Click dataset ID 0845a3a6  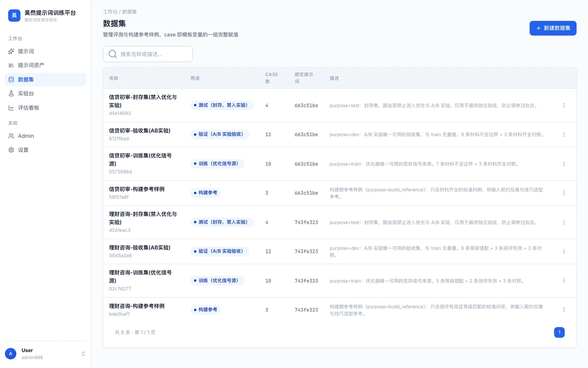point(120,255)
